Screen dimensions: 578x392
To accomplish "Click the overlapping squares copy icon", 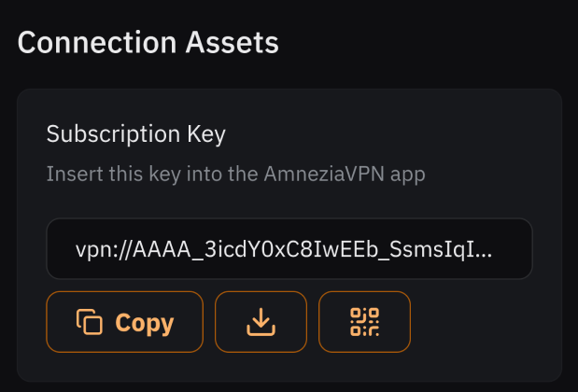I will pos(90,322).
